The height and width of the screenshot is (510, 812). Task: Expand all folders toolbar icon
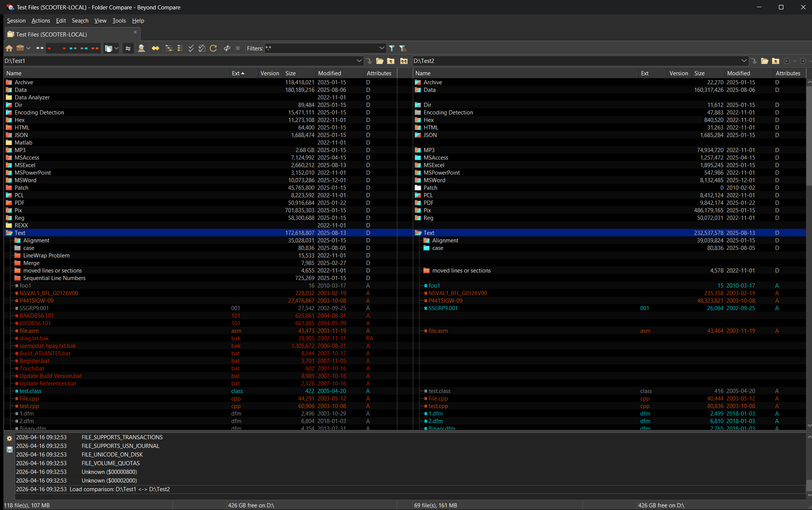169,48
